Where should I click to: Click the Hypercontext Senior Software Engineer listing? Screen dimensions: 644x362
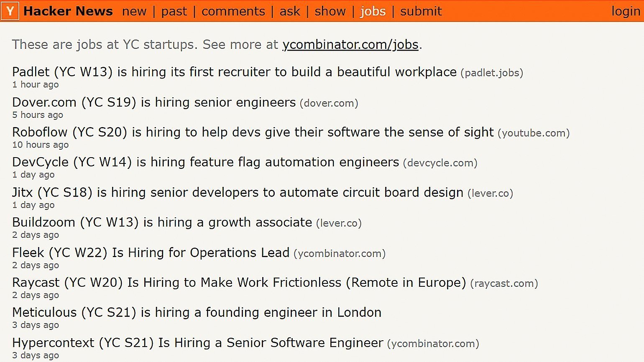tap(197, 343)
